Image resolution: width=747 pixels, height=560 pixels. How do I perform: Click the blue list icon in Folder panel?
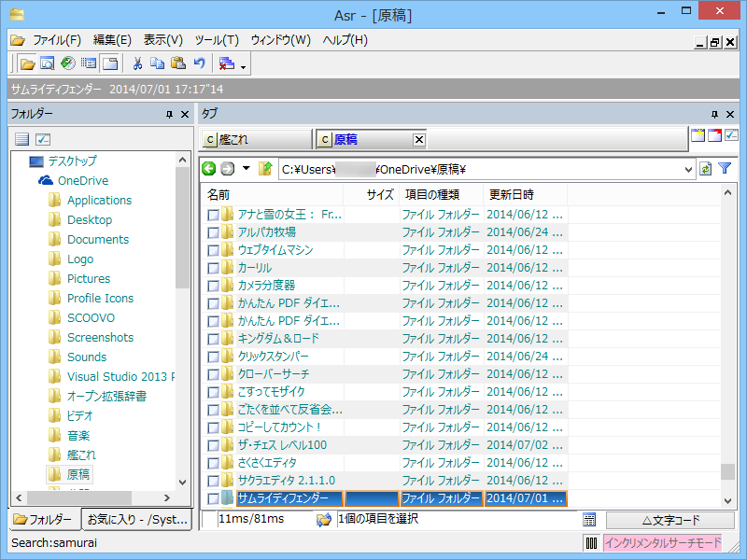21,139
